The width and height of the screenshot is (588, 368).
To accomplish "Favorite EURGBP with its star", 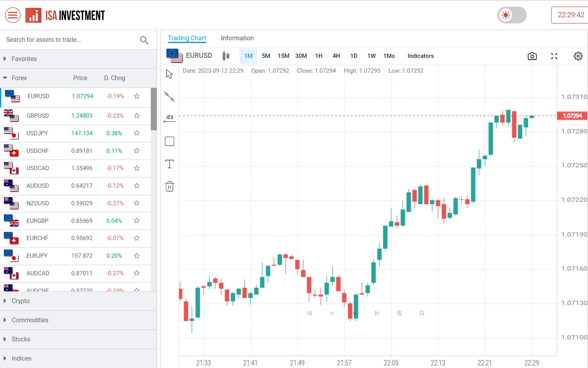I will pyautogui.click(x=137, y=221).
